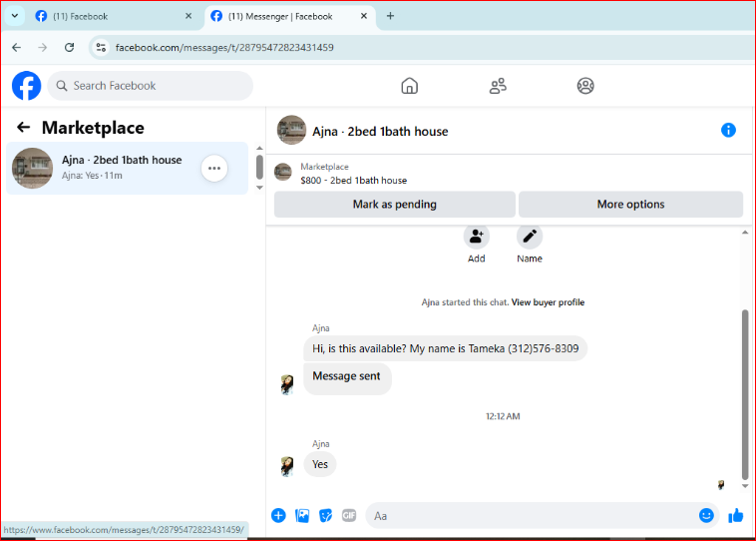This screenshot has height=541, width=756.
Task: Choose a sticker with the sticker icon
Action: [x=325, y=515]
